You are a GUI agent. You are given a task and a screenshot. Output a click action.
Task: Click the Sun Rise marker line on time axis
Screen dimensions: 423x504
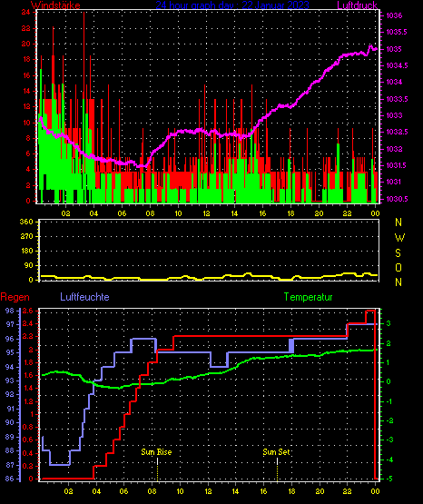click(x=157, y=469)
